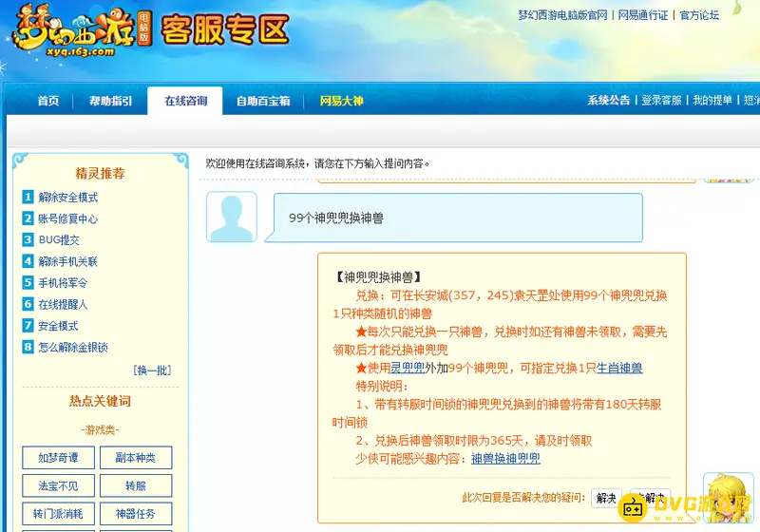This screenshot has height=532, width=760.
Task: Click the blonde assistant mascot avatar
Action: (728, 498)
